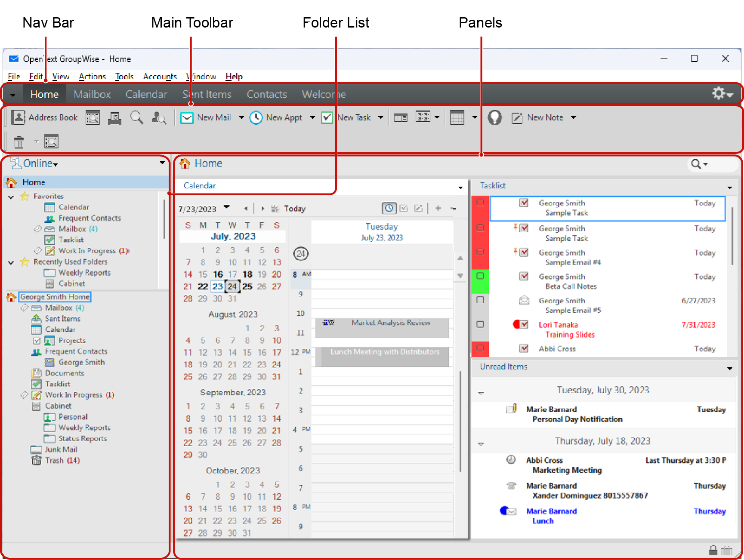Create a note with the New Note icon
The image size is (744, 560).
click(517, 117)
